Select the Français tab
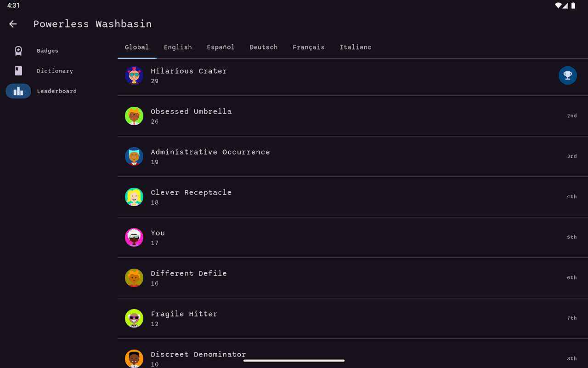This screenshot has width=588, height=368. 308,47
